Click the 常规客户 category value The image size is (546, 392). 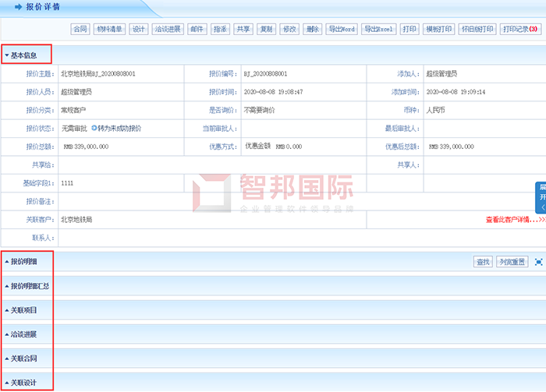73,110
